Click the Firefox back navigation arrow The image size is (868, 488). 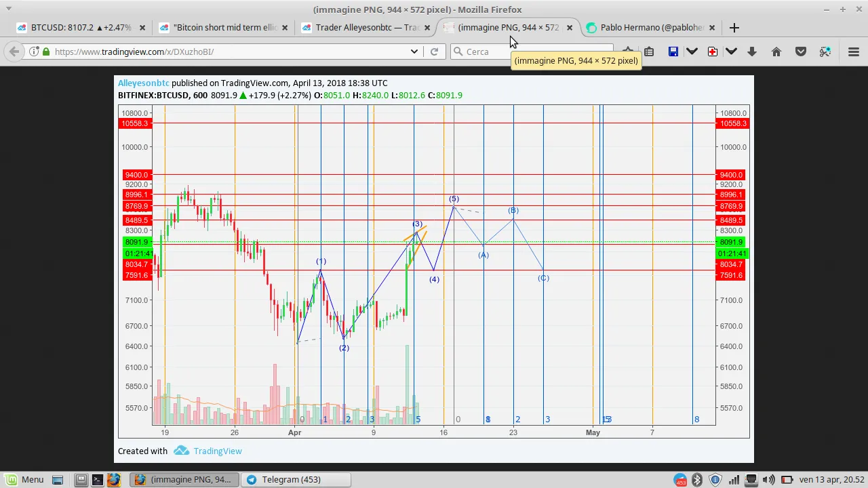[x=14, y=52]
